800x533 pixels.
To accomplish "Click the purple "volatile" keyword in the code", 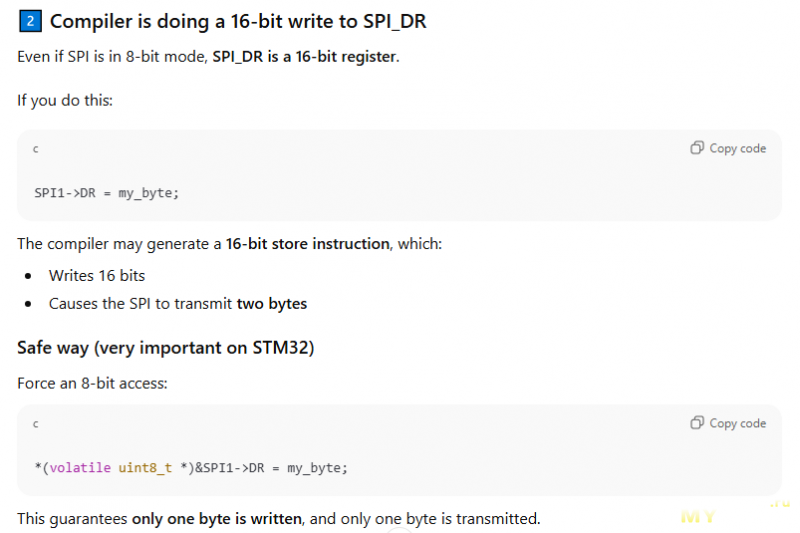I will [x=80, y=467].
